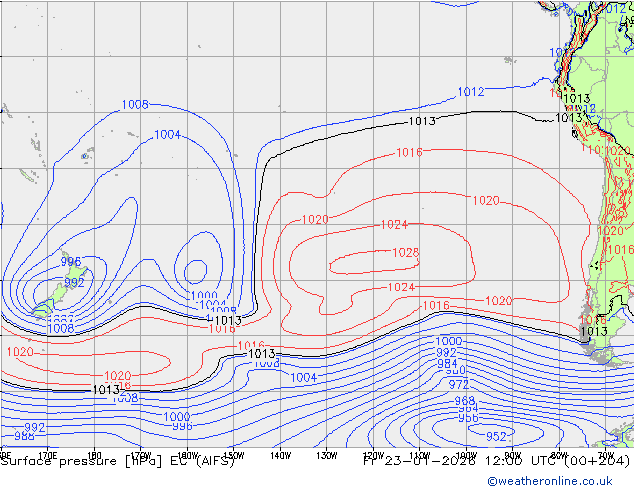Select the blue 952 low-pressure label
634x490 pixels.
tap(496, 437)
